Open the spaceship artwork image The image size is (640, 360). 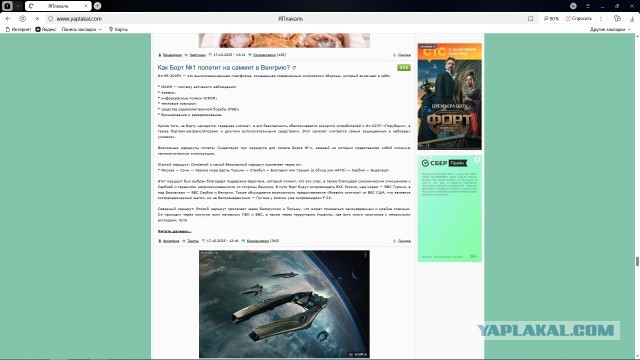coord(284,304)
